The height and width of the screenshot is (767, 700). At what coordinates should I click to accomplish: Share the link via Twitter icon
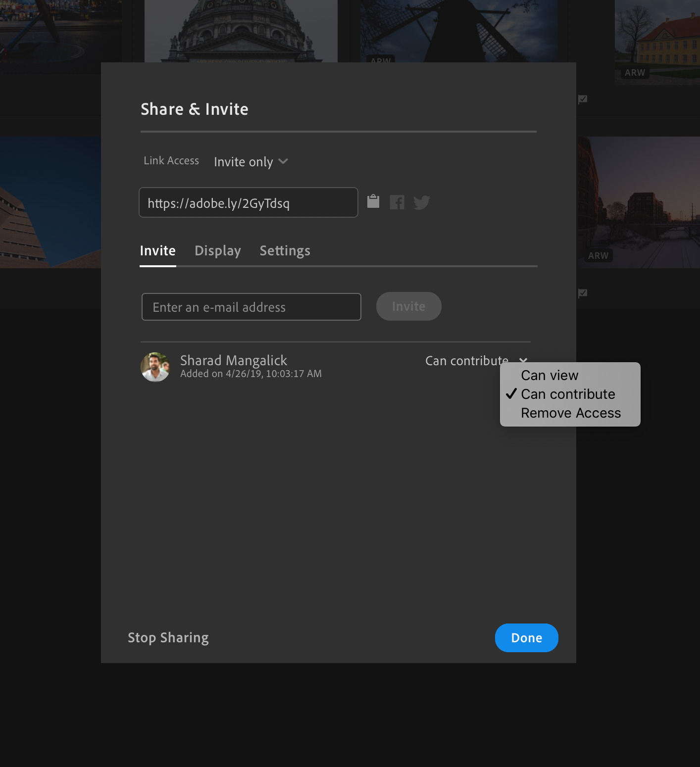click(421, 202)
